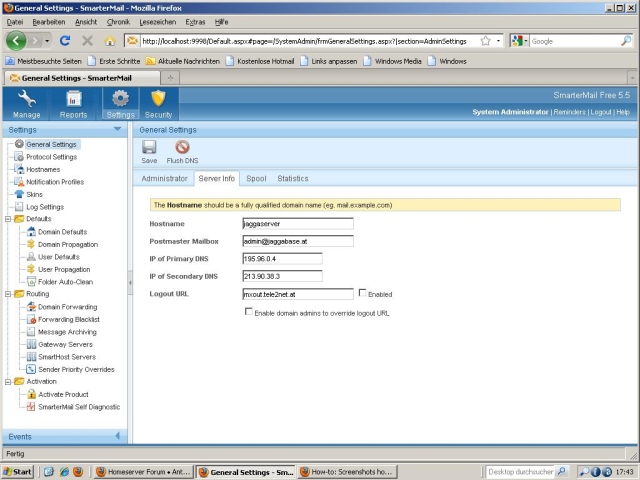Open search engine selector dropdown
The image size is (640, 480).
(519, 41)
